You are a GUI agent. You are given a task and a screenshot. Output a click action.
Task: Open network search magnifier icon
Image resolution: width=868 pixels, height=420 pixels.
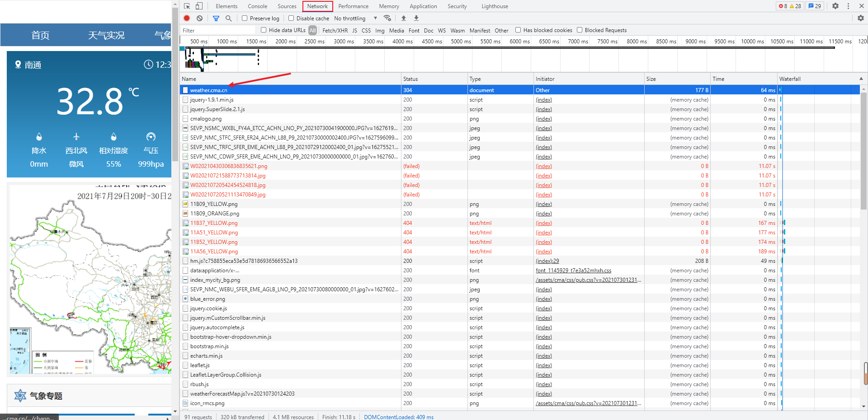pyautogui.click(x=228, y=18)
